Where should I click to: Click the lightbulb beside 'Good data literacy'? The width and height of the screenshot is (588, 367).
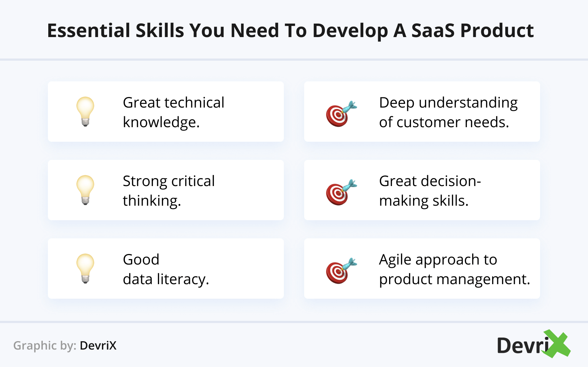coord(85,268)
